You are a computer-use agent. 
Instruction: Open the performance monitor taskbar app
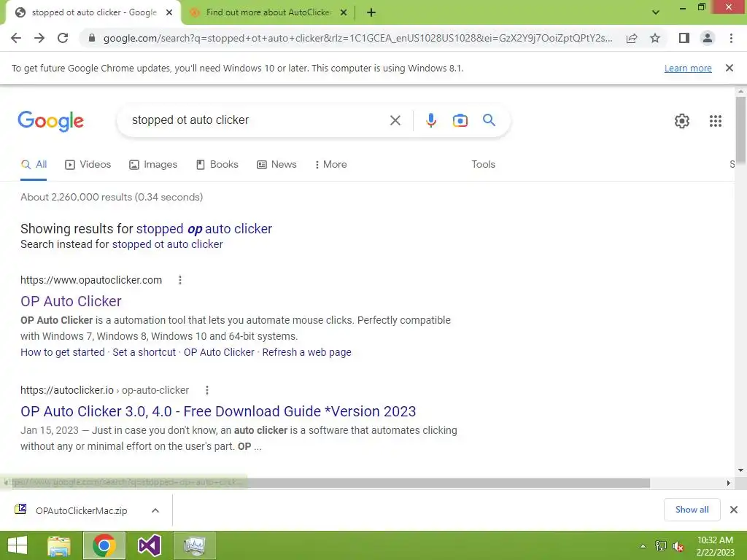(x=194, y=545)
